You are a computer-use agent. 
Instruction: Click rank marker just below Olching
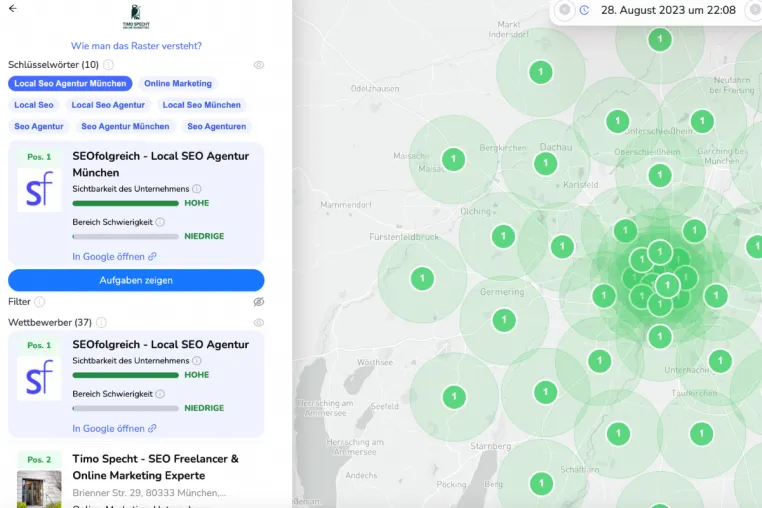pyautogui.click(x=503, y=236)
